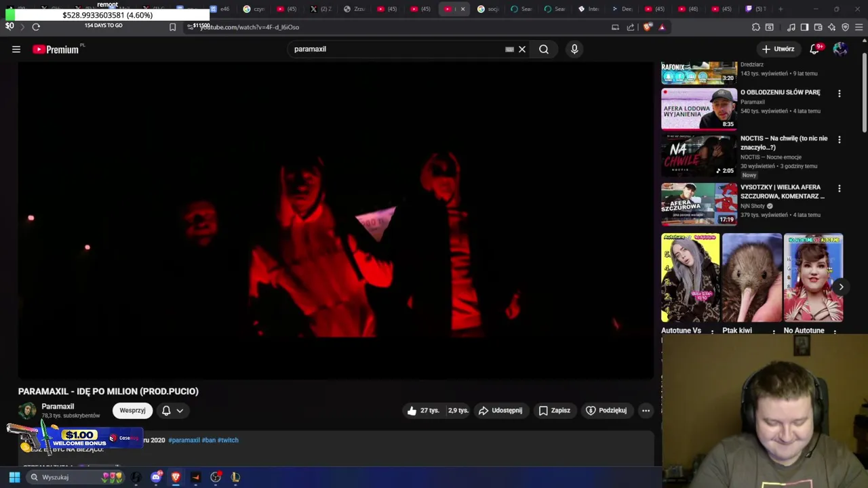Reload the page in browser toolbar
Screen dimensions: 868x488
(x=36, y=27)
